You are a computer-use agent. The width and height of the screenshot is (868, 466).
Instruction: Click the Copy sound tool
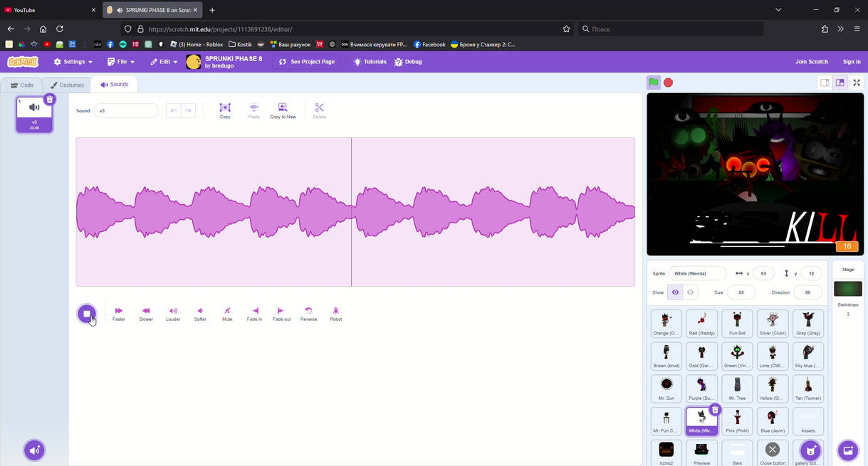(225, 111)
